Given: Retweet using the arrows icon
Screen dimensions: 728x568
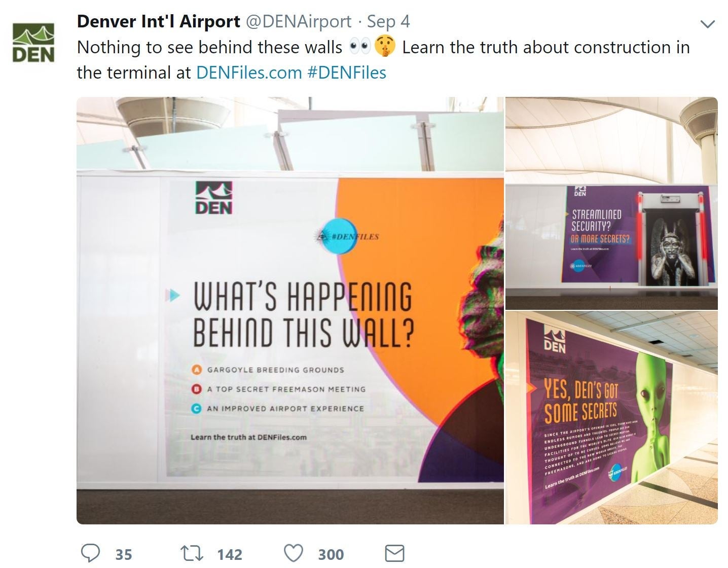Looking at the screenshot, I should tap(192, 553).
